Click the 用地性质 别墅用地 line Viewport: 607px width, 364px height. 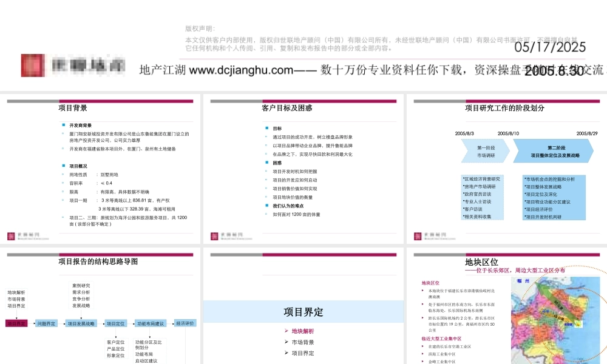tap(93, 175)
